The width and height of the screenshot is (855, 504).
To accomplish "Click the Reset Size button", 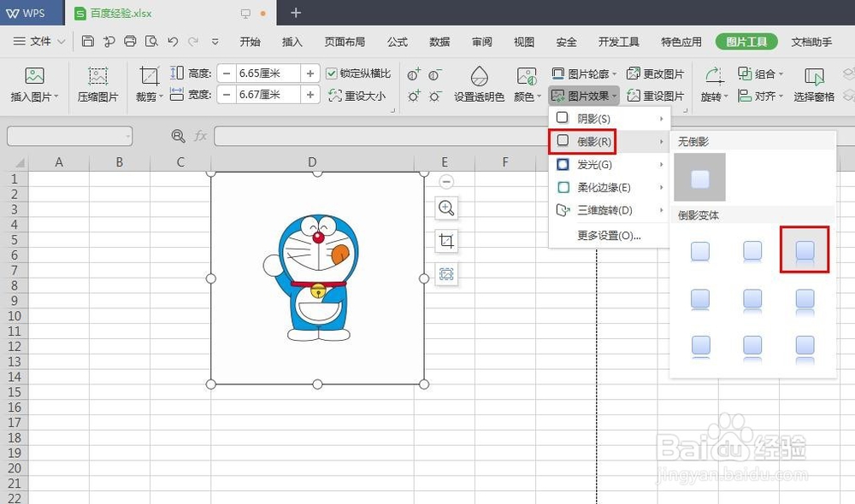I will 357,96.
